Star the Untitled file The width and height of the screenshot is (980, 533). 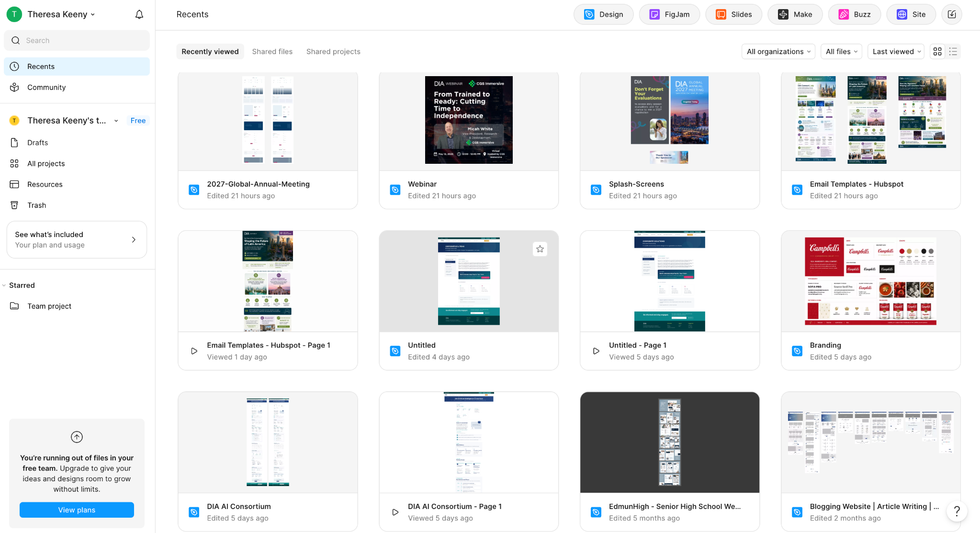(540, 249)
